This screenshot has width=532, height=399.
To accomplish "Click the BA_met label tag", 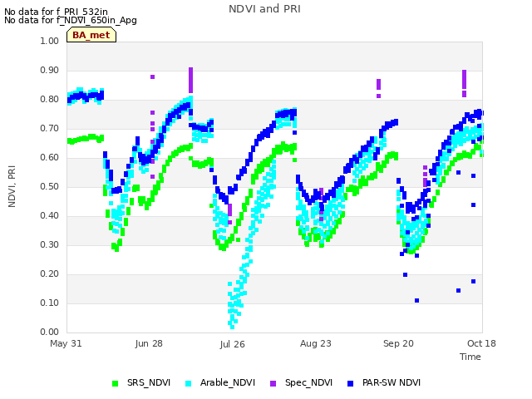I will coord(91,35).
